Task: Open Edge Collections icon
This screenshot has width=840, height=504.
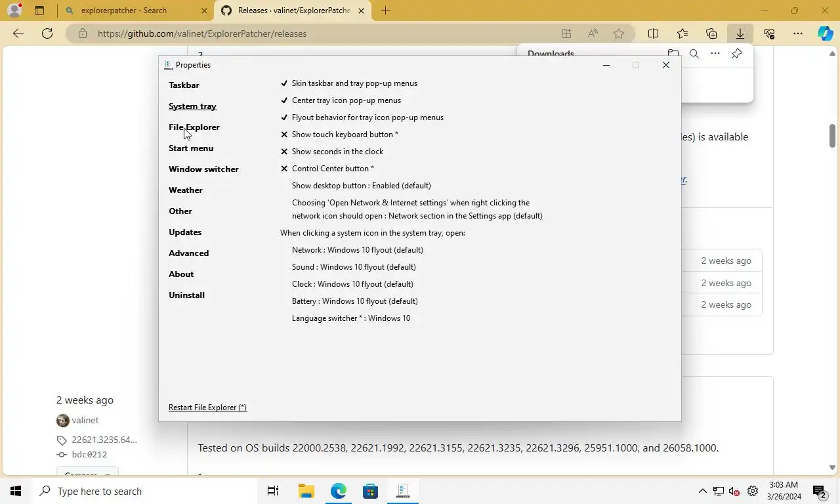Action: [x=711, y=33]
